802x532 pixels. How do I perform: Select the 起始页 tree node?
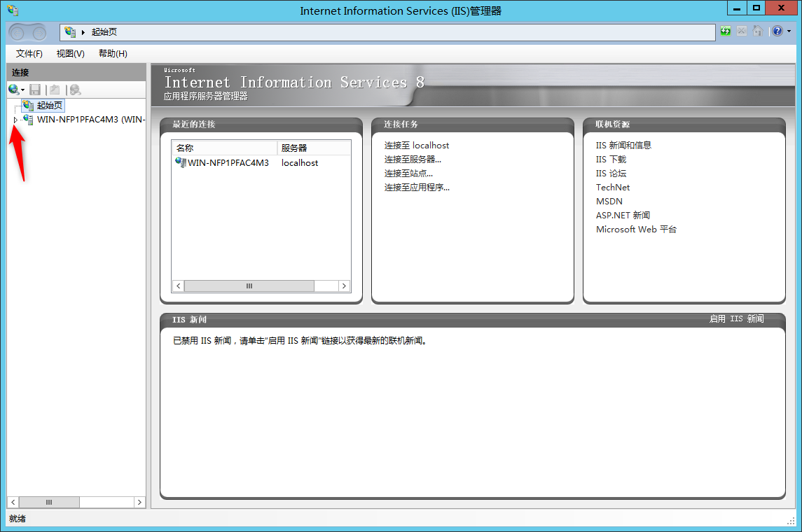[49, 105]
